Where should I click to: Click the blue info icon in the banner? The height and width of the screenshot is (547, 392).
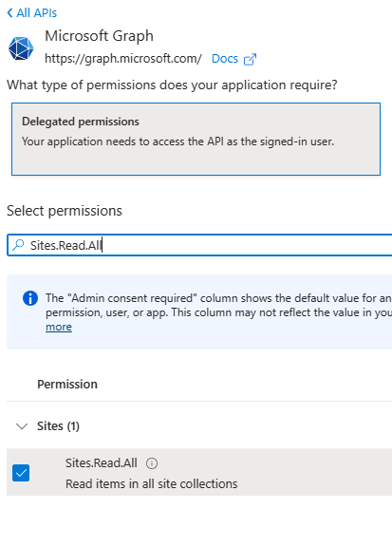30,298
